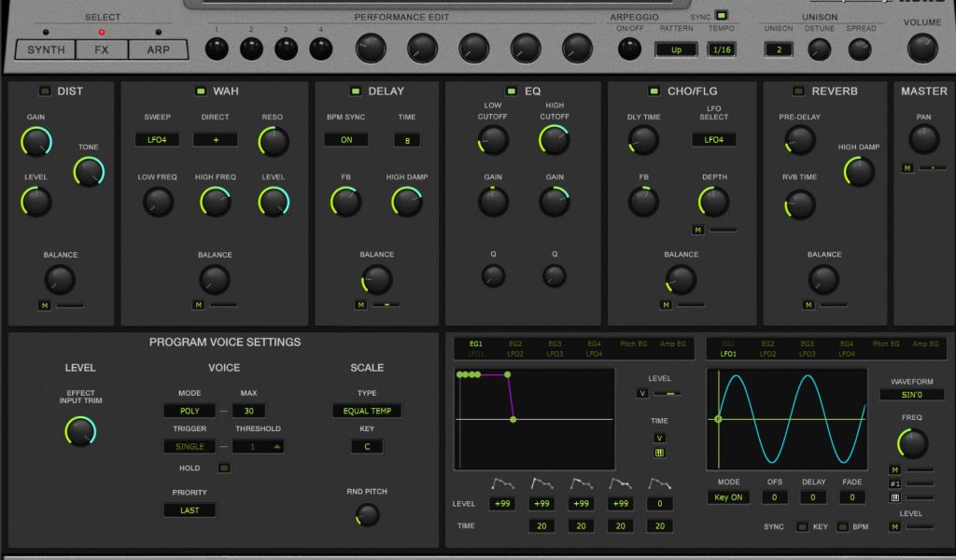The width and height of the screenshot is (956, 560).
Task: Open the scale TYPE dropdown (EQUAL TEMP)
Action: tap(367, 411)
